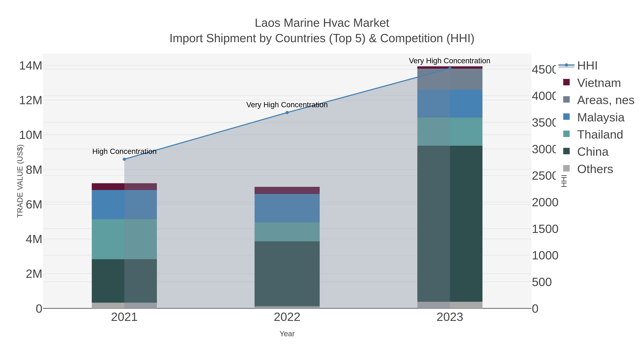Toggle the Thailand legend entry
Image resolution: width=644 pixels, height=362 pixels.
click(593, 134)
